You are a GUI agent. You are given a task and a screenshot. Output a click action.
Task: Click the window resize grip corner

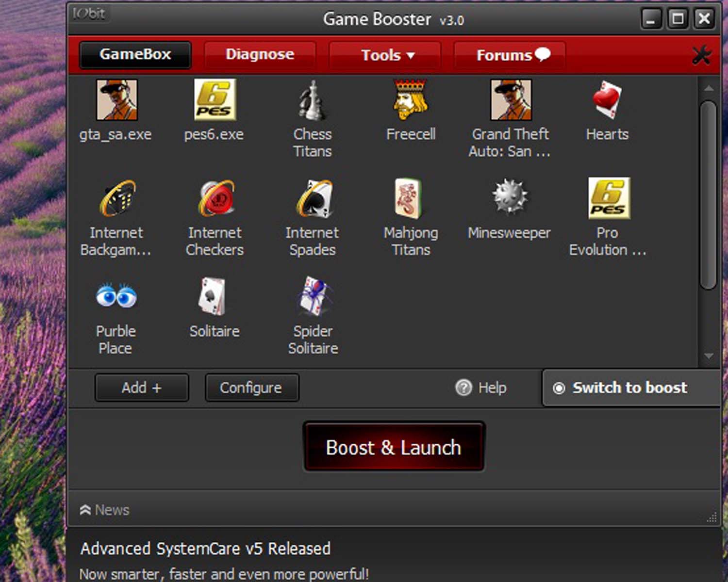coord(711,517)
